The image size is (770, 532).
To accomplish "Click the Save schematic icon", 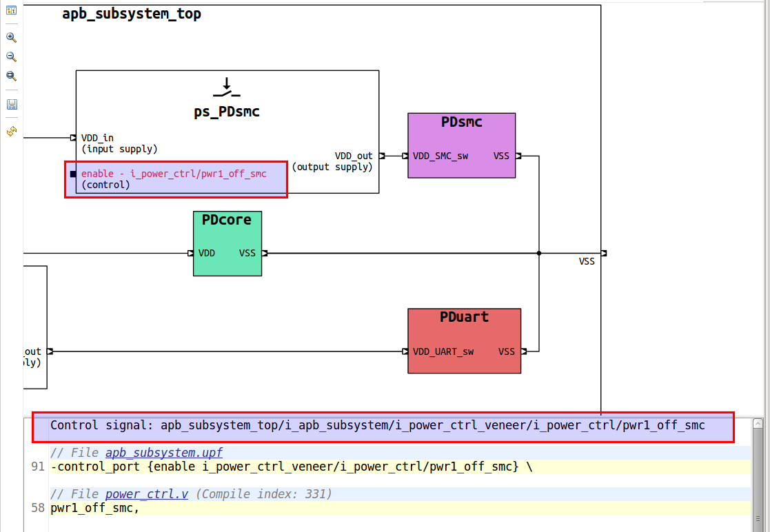I will 11,103.
